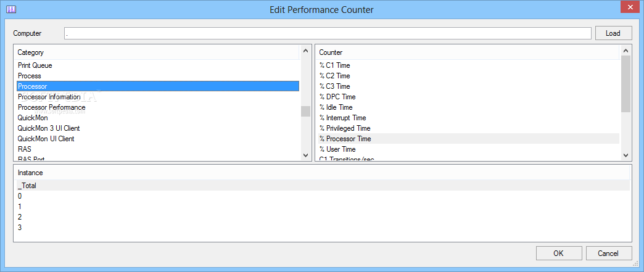Viewport: 644px width, 272px height.
Task: Click Category list scroll down arrow
Action: tap(305, 155)
